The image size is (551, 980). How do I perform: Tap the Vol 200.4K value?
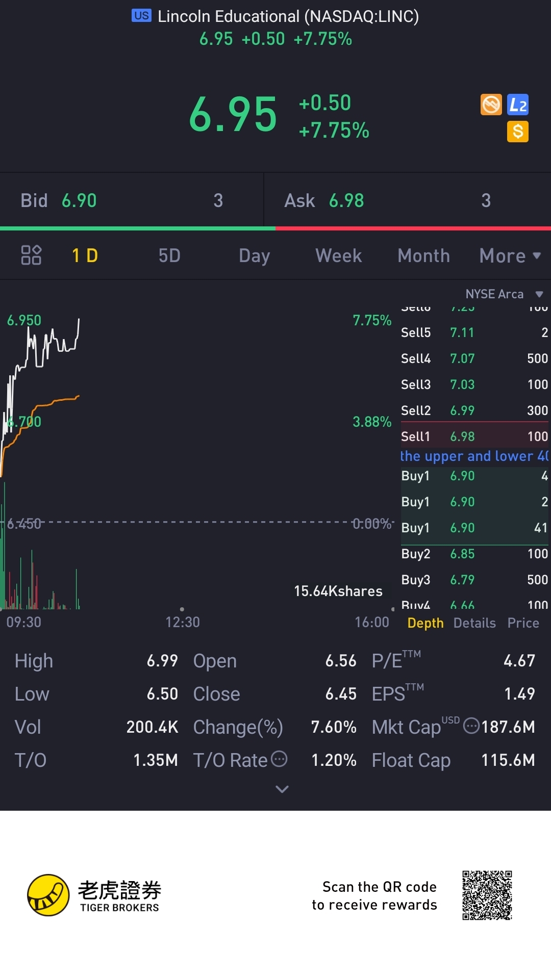(x=153, y=727)
